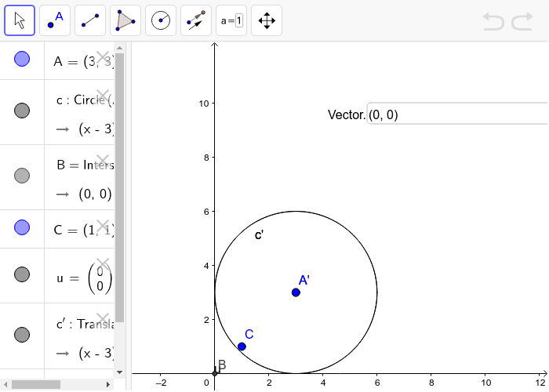The image size is (549, 392).
Task: Select the Slider a=1 tool
Action: (231, 20)
